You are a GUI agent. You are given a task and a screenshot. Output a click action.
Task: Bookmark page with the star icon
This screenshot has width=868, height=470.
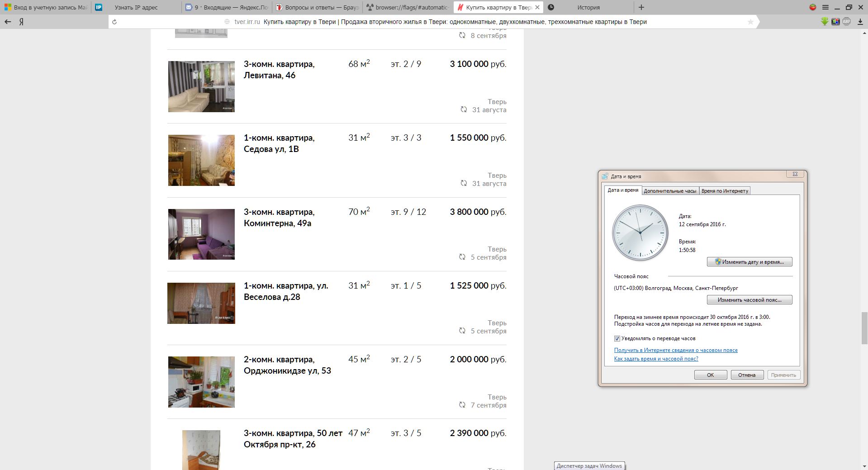point(750,22)
